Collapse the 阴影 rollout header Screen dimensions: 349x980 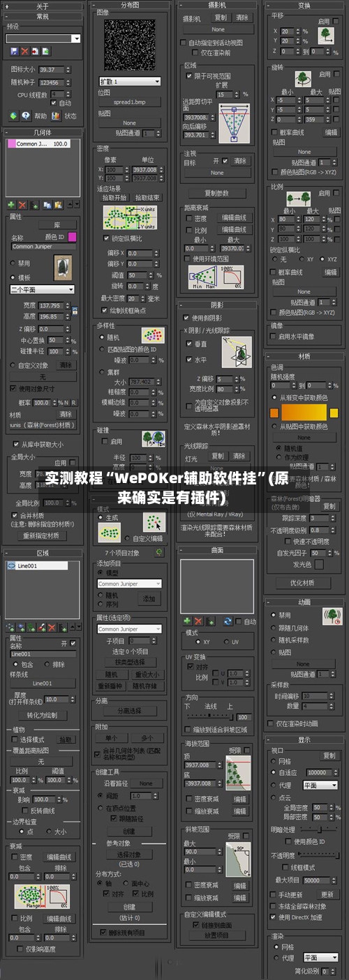point(217,305)
